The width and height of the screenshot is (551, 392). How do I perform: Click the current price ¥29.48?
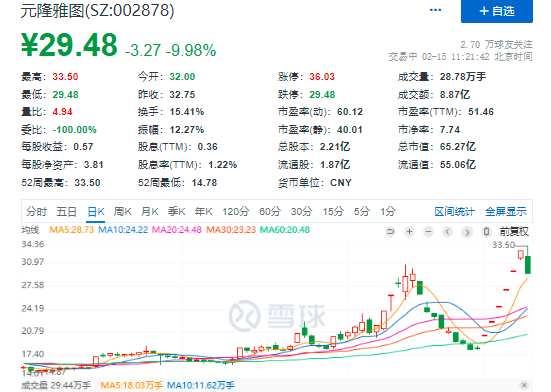(69, 45)
